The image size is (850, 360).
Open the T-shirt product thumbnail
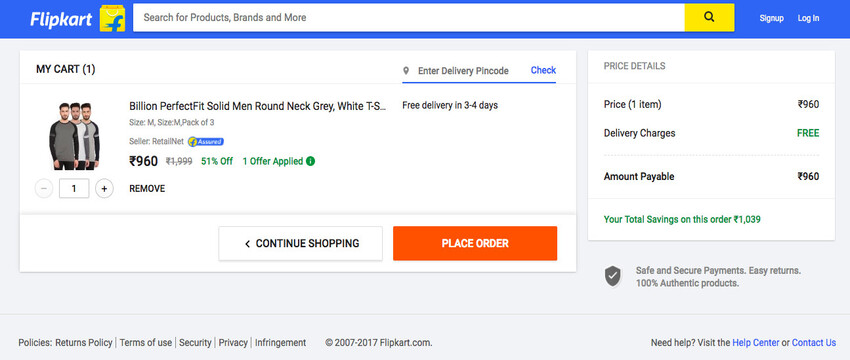point(74,136)
